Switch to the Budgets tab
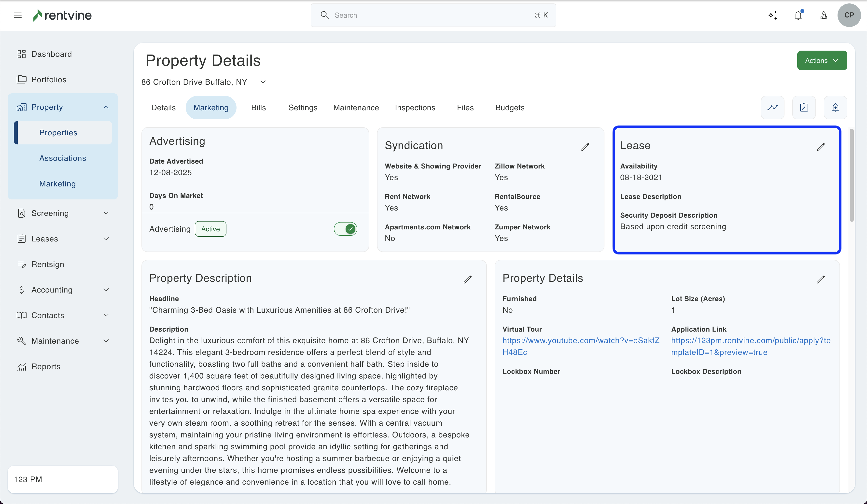 tap(510, 108)
